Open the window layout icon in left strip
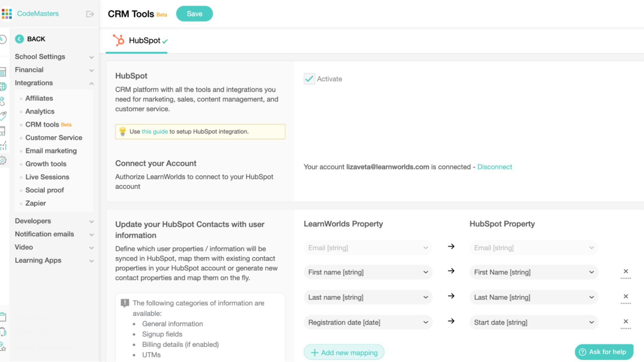The image size is (644, 362). (3, 131)
